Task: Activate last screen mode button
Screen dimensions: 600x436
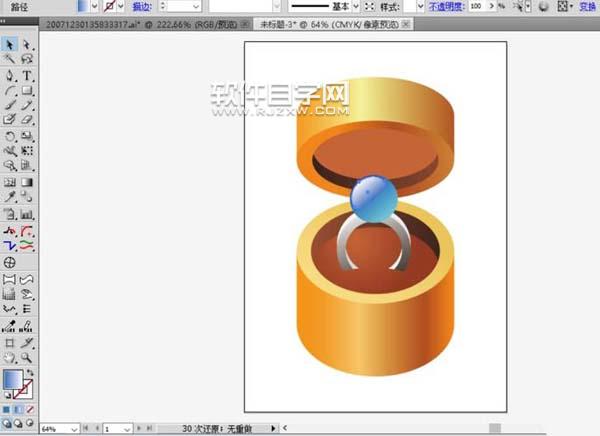Action: pyautogui.click(x=30, y=423)
